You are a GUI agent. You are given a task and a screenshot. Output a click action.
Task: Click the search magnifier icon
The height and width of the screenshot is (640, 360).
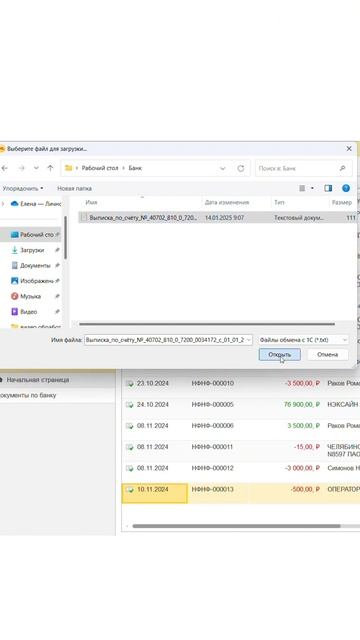[342, 168]
